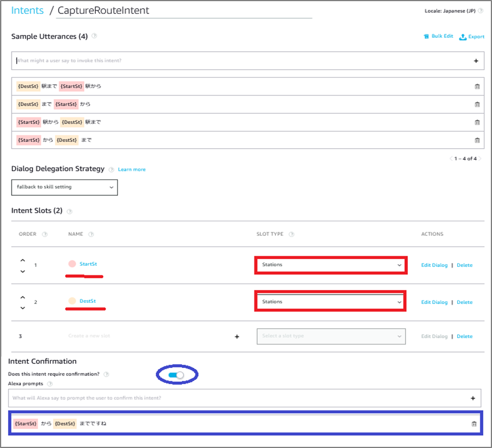
Task: Delete utterance '{DestSt} まで {StartSt} から'
Action: click(477, 104)
